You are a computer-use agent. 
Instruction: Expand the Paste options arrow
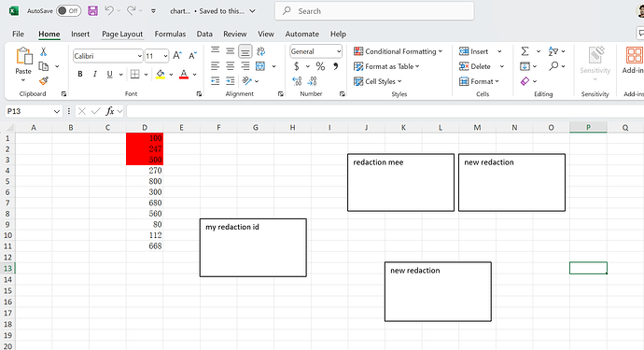coord(23,80)
